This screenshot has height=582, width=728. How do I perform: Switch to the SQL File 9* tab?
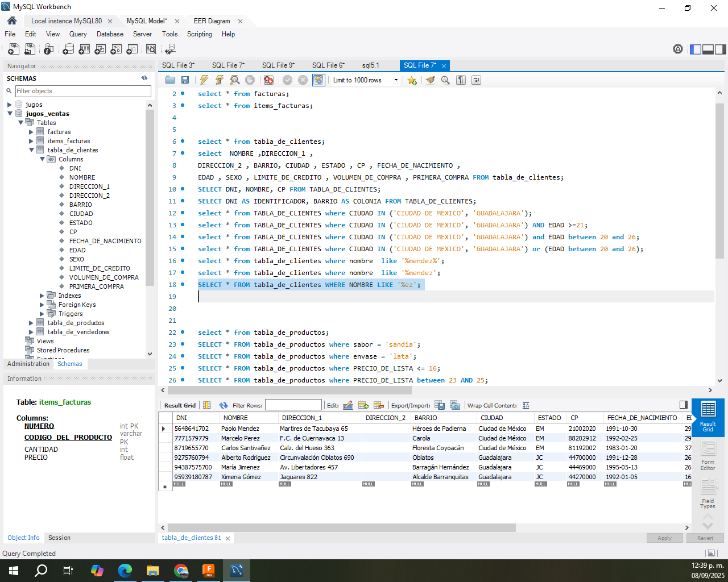[x=278, y=65]
